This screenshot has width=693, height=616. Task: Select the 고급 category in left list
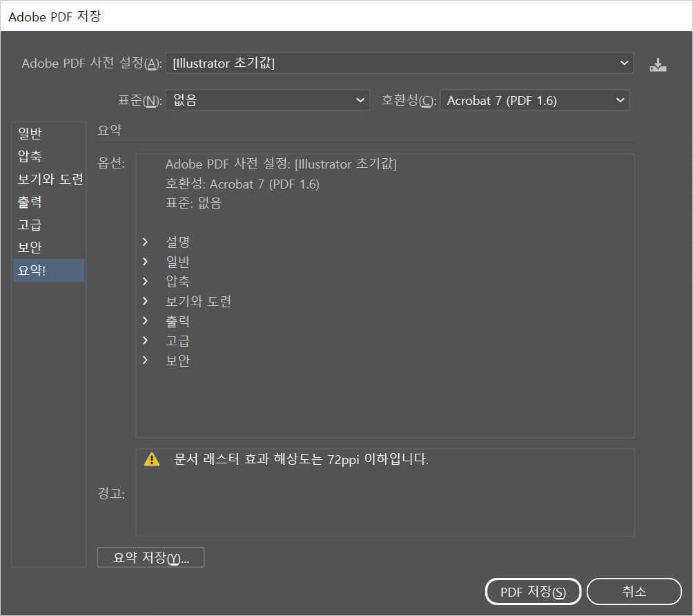coord(48,224)
